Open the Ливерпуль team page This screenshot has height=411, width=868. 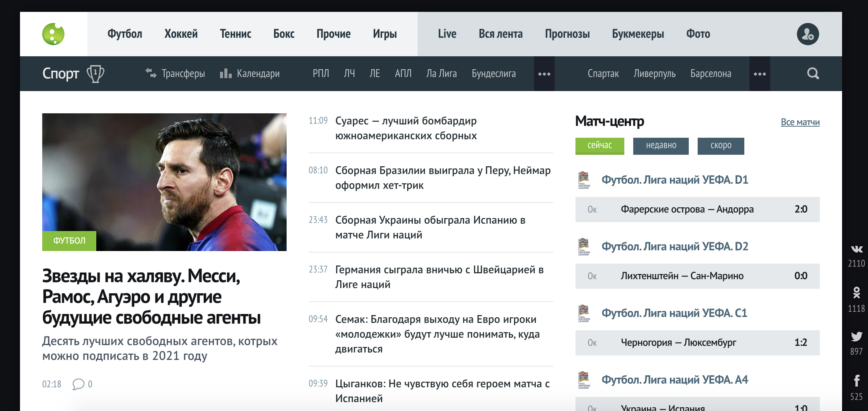[x=655, y=74]
